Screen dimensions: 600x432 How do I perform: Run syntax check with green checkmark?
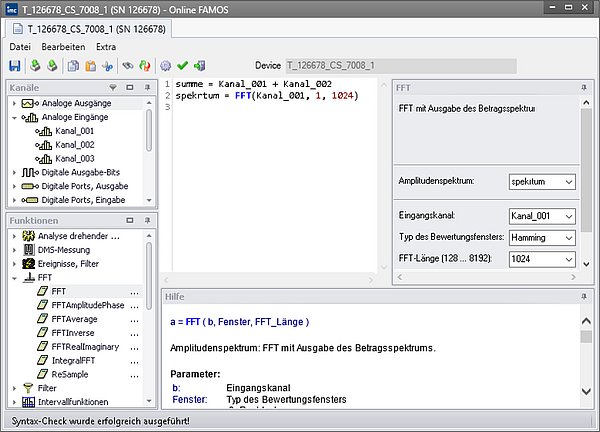coord(182,66)
